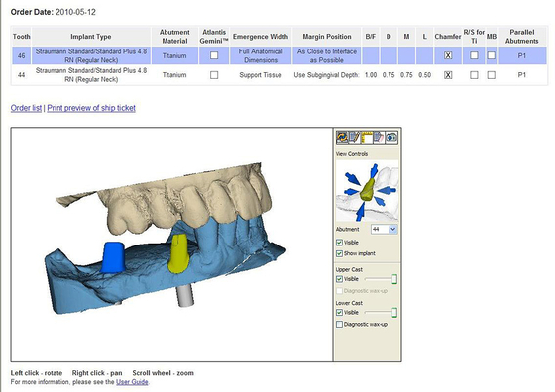Check R/S for Ti box in row 44

[474, 75]
